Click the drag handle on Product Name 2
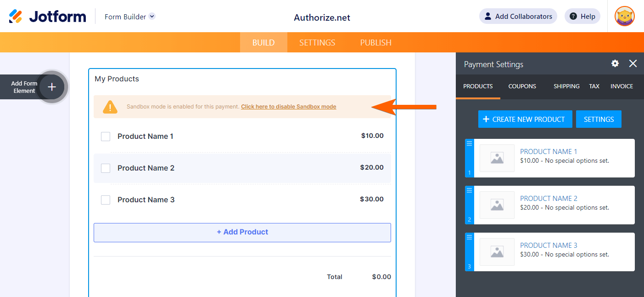This screenshot has width=644, height=297. tap(469, 190)
